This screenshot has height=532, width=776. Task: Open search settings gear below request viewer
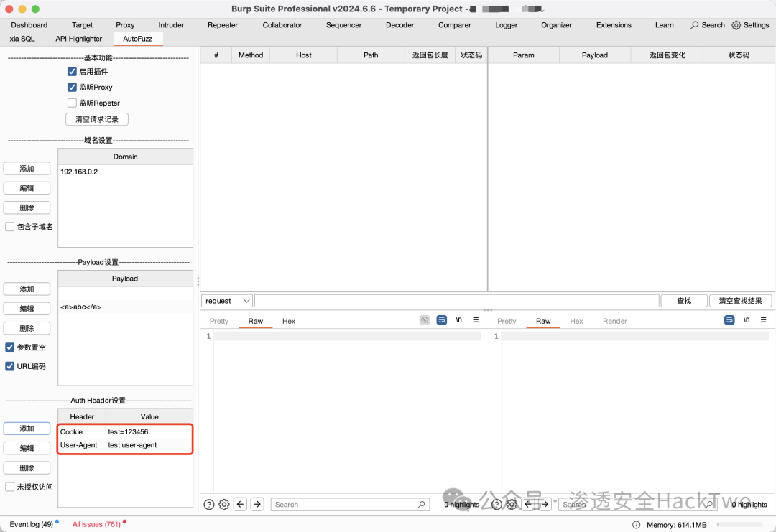tap(224, 504)
